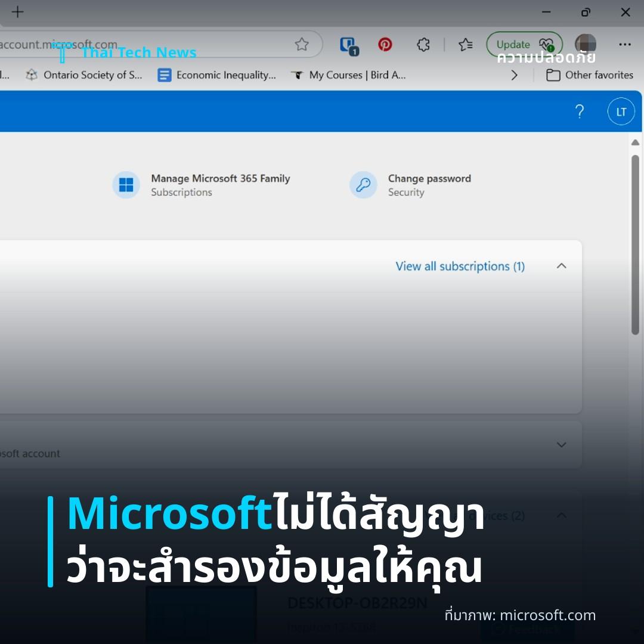Click the Update browser button
This screenshot has height=644, width=644.
point(525,44)
